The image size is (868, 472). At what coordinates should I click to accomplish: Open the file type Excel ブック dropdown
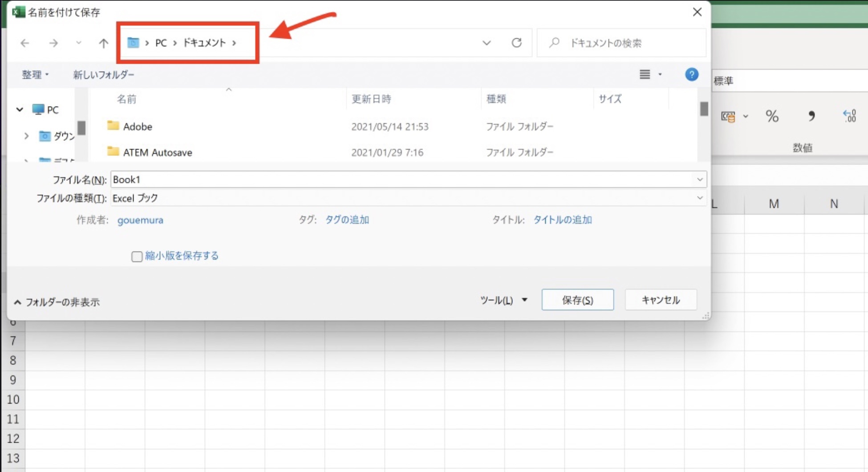tap(699, 198)
